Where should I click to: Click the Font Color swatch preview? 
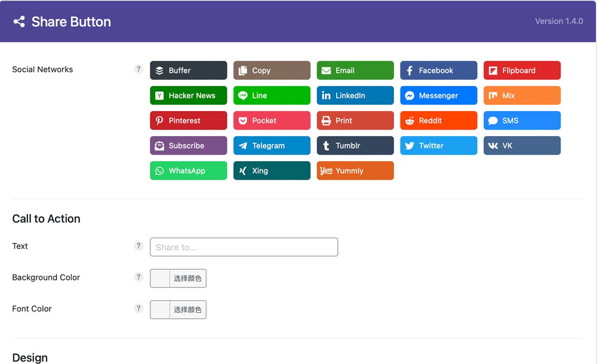160,310
